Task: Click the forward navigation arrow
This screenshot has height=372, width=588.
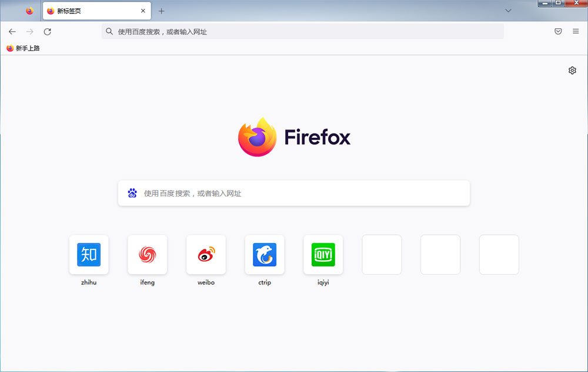Action: pyautogui.click(x=29, y=31)
